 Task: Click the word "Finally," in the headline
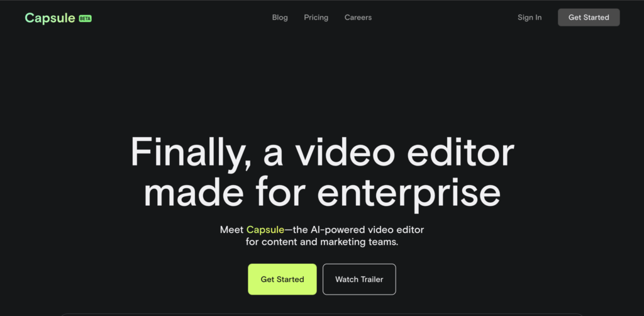pos(191,153)
